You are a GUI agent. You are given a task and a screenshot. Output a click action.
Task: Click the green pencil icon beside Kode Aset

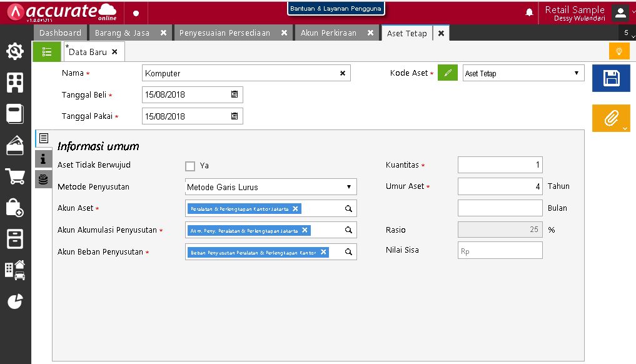[x=447, y=73]
